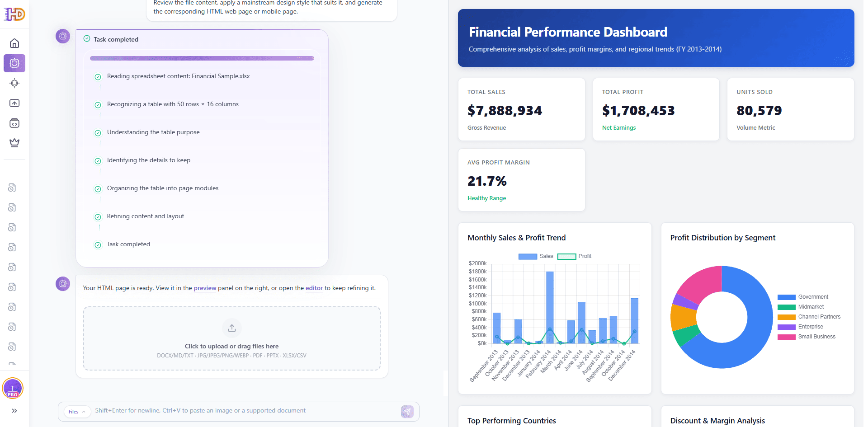This screenshot has height=427, width=868.
Task: Click the tallest bar in Monthly Sales chart
Action: 550,307
